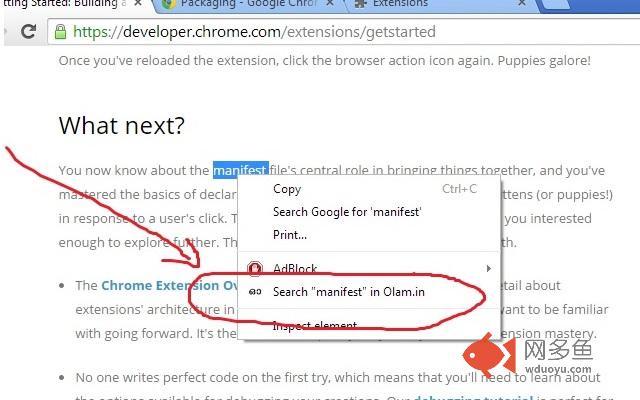The height and width of the screenshot is (400, 640).
Task: Select Search "manifest" in Olam.in
Action: (x=369, y=292)
